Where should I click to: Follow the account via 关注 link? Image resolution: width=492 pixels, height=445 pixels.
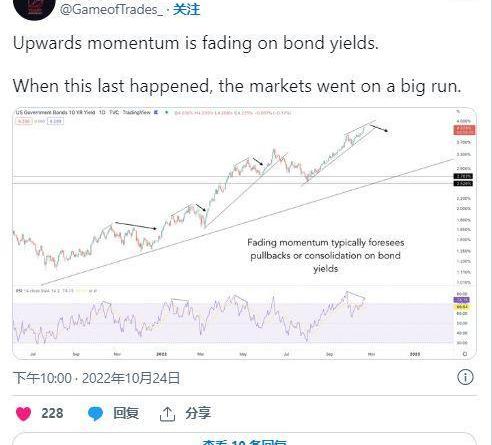pos(186,9)
